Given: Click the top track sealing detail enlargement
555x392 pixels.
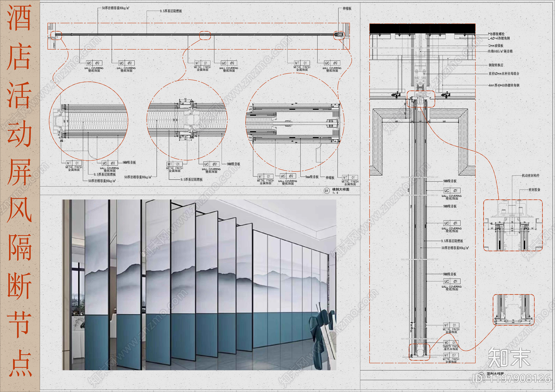Looking at the screenshot, I should (513, 225).
